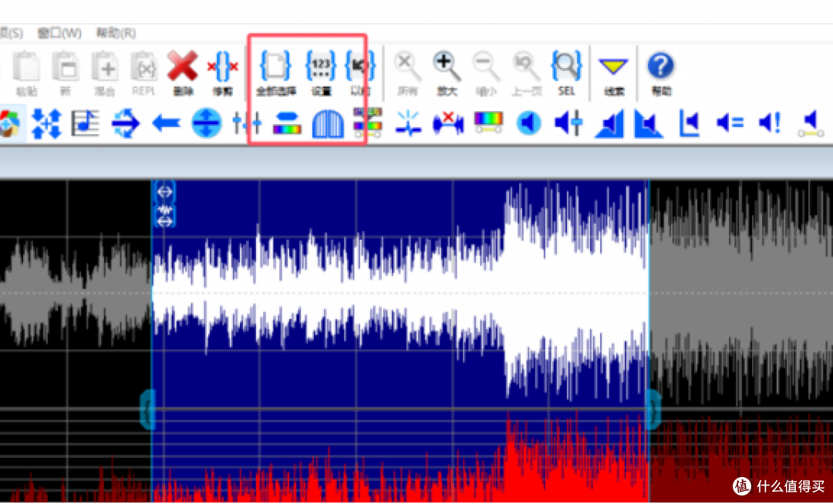Click the 全部选择 select all button
This screenshot has width=833, height=504.
275,74
